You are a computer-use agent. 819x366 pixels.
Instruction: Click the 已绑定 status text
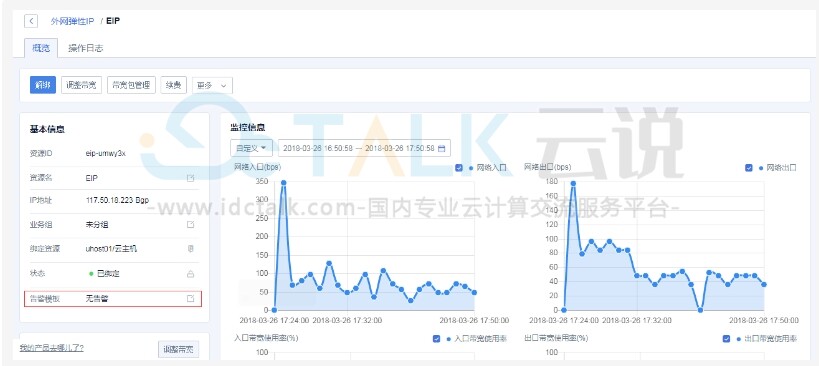[x=109, y=274]
